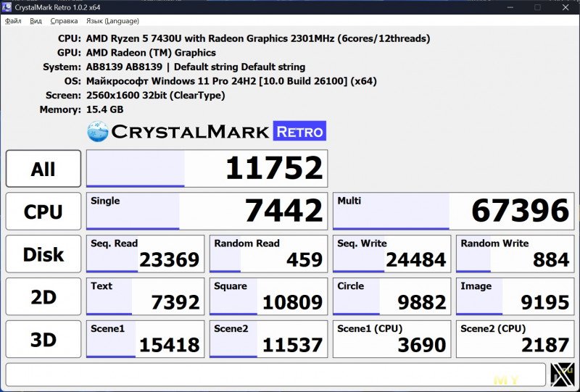Viewport: 580px width, 392px height.
Task: Run the 2D benchmark button
Action: click(x=43, y=296)
